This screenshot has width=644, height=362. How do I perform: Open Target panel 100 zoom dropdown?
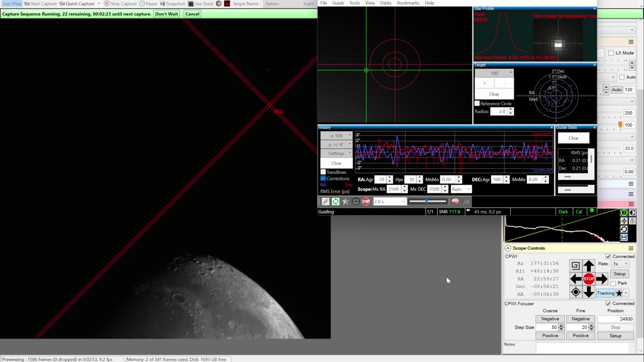494,73
